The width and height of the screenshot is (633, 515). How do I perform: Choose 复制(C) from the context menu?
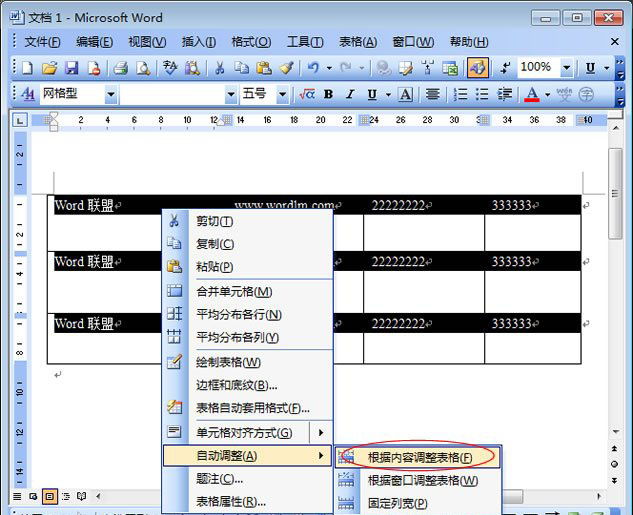tap(247, 244)
